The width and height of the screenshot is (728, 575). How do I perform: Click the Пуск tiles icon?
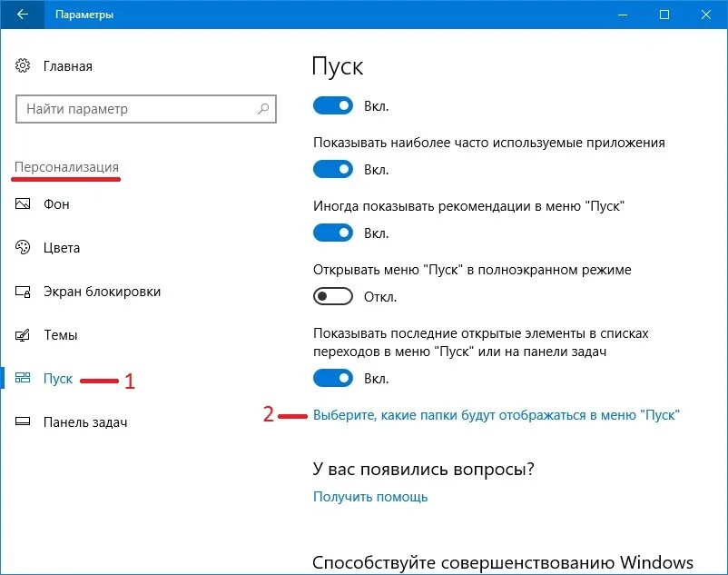pyautogui.click(x=23, y=378)
